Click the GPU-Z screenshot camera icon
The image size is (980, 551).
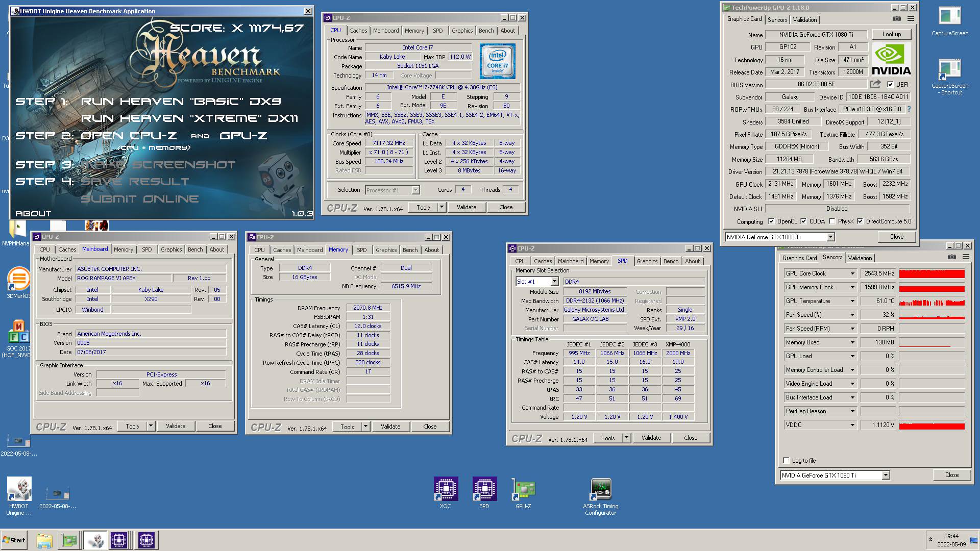click(896, 19)
